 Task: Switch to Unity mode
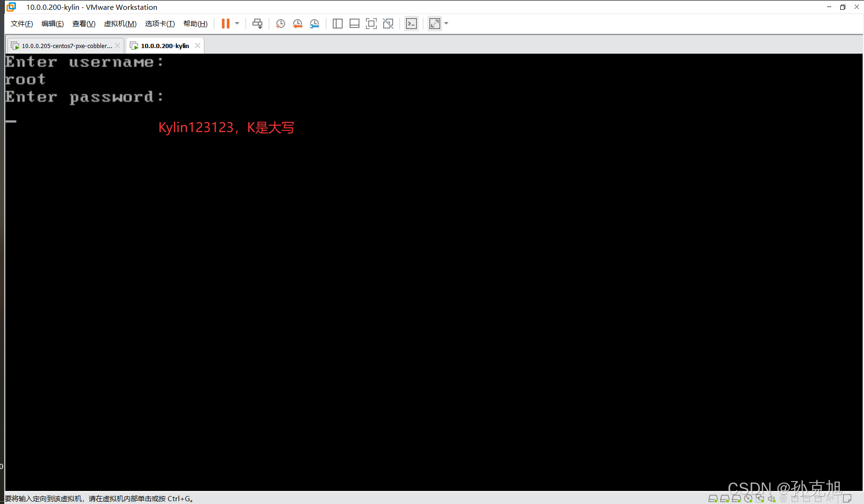pos(388,24)
